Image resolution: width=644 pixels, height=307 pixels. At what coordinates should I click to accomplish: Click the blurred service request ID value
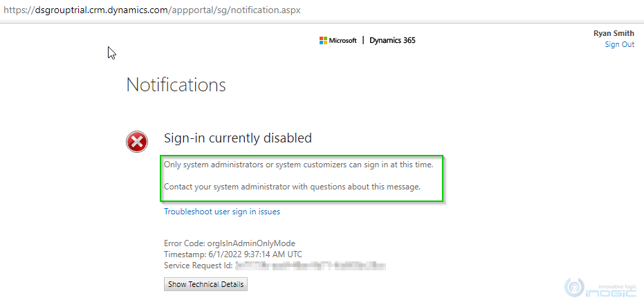(x=311, y=266)
